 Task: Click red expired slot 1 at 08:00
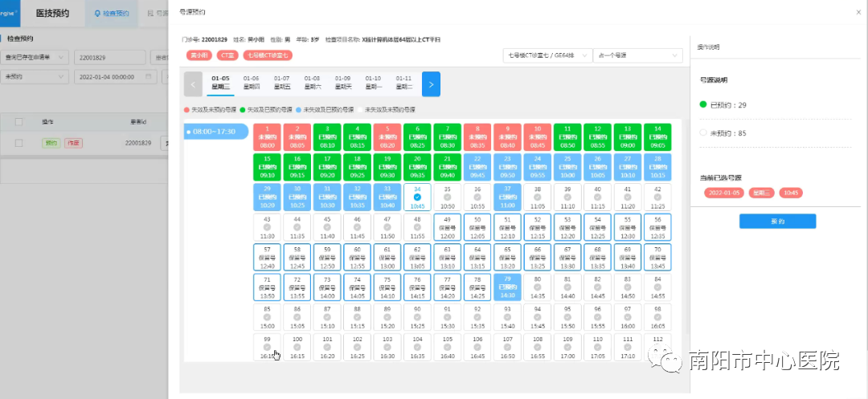[268, 137]
